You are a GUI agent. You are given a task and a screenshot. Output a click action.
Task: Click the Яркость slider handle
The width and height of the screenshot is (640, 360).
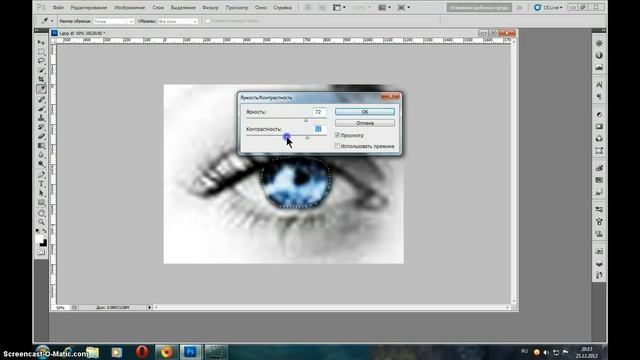(306, 120)
